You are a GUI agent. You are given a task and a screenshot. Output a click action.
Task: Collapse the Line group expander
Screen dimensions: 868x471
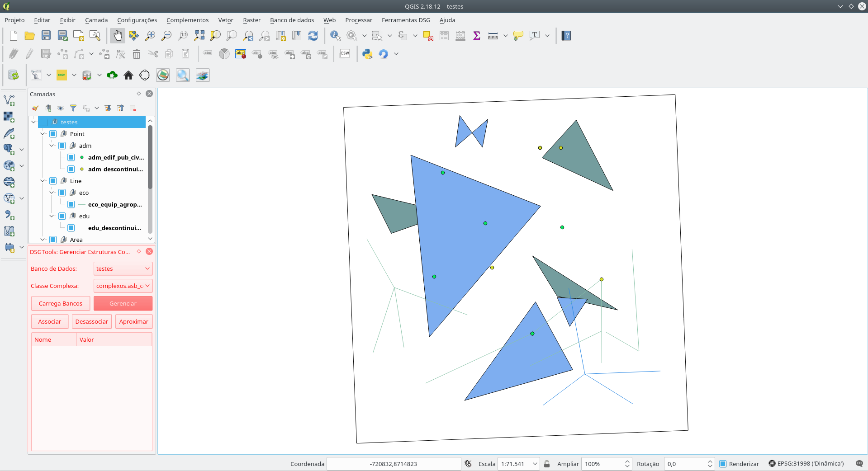[x=43, y=181]
